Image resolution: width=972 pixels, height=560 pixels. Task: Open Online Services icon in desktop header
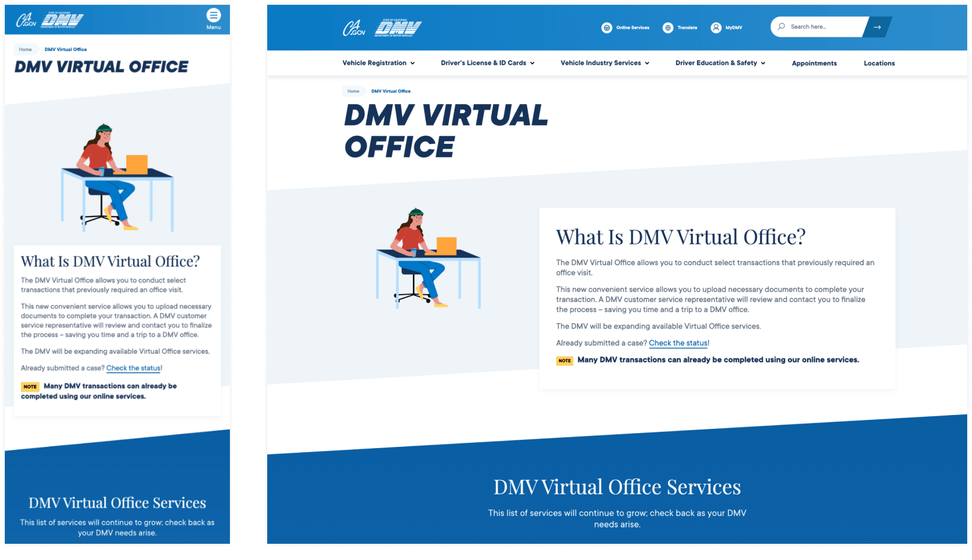[607, 28]
